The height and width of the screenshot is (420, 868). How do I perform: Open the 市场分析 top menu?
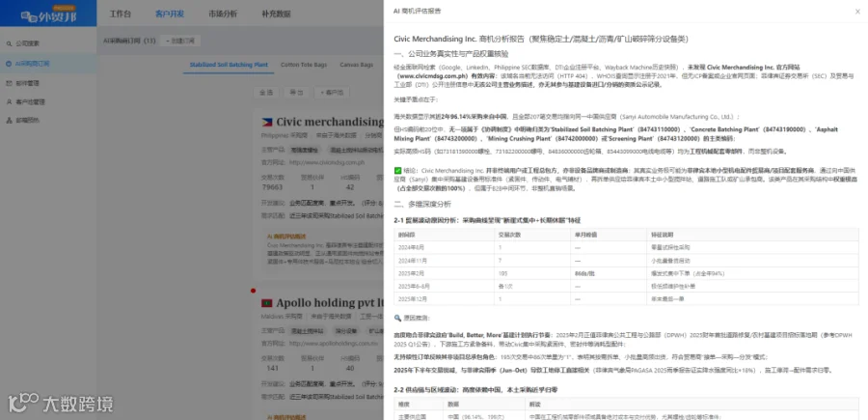point(223,14)
